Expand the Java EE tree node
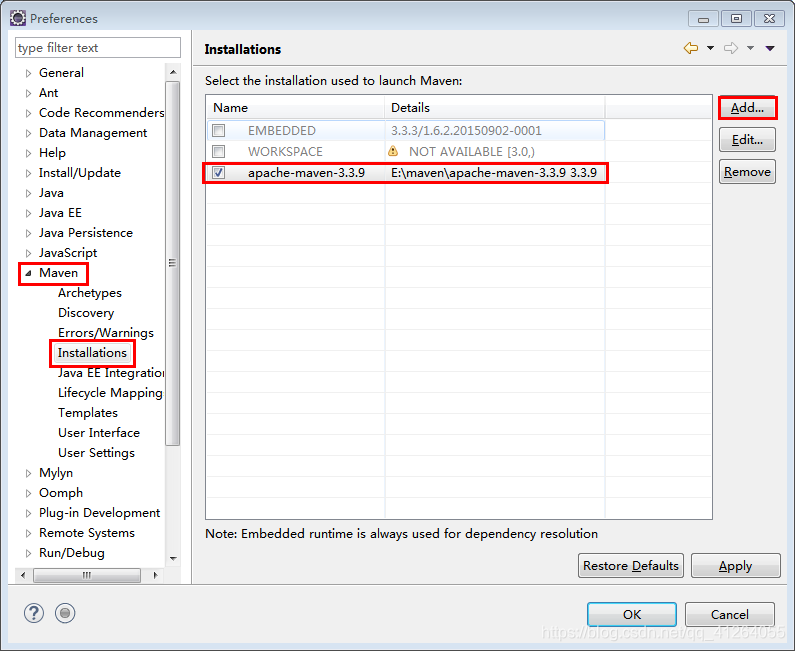 28,213
